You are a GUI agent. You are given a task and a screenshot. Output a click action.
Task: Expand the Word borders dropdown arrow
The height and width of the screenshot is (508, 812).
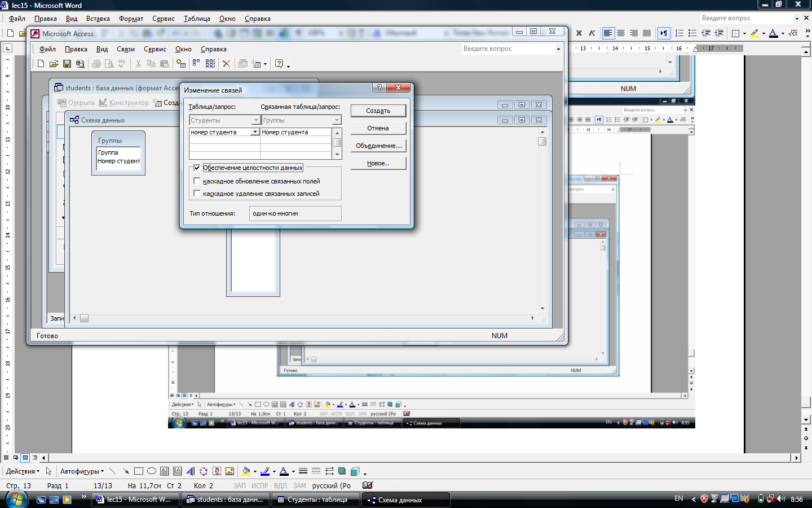[744, 34]
